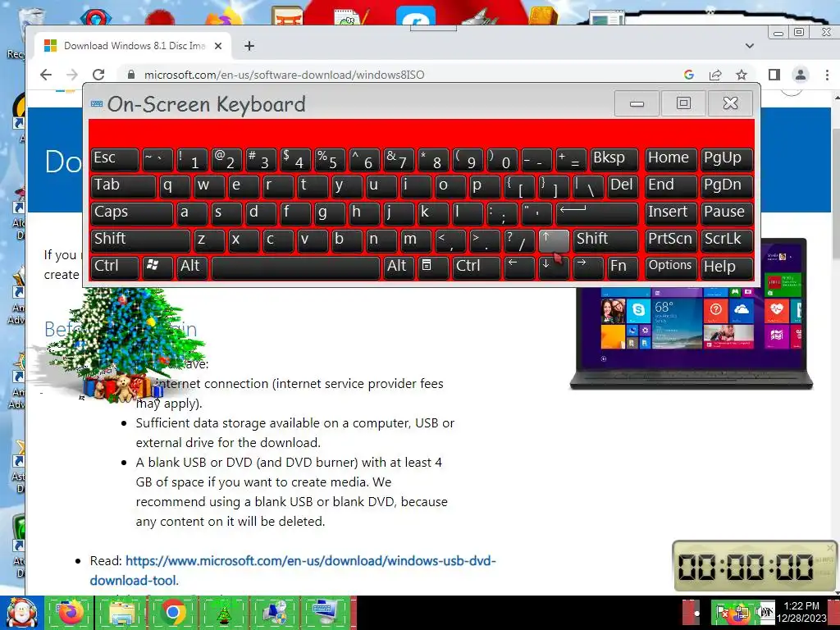Open the Santa Start button on the taskbar
Screen dimensions: 840x630
pos(21,612)
